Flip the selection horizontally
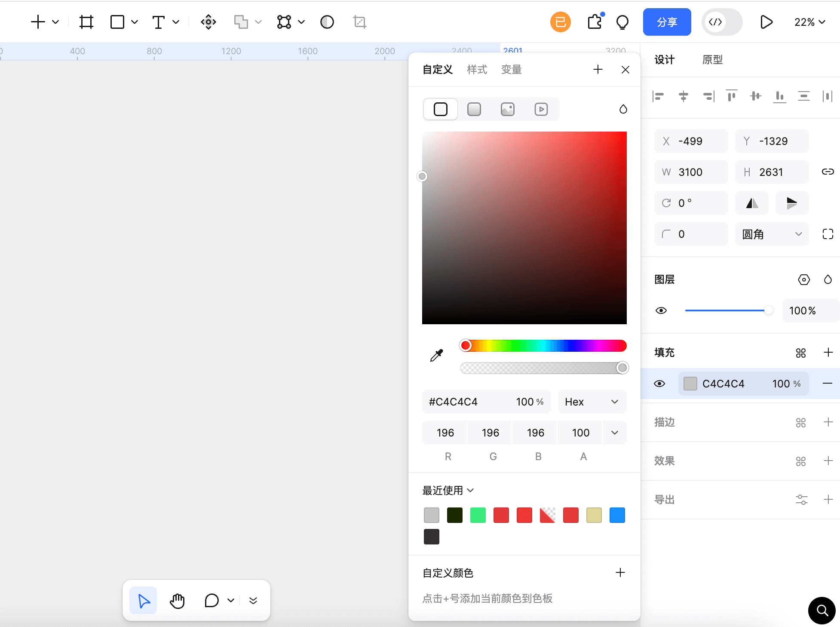 tap(751, 203)
